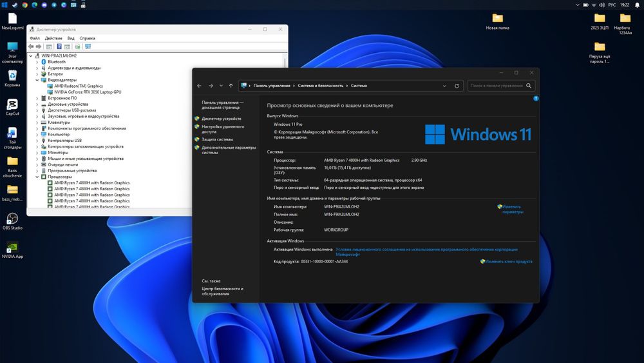Open the OBS Studio desktop shortcut
This screenshot has width=644, height=363.
[12, 220]
